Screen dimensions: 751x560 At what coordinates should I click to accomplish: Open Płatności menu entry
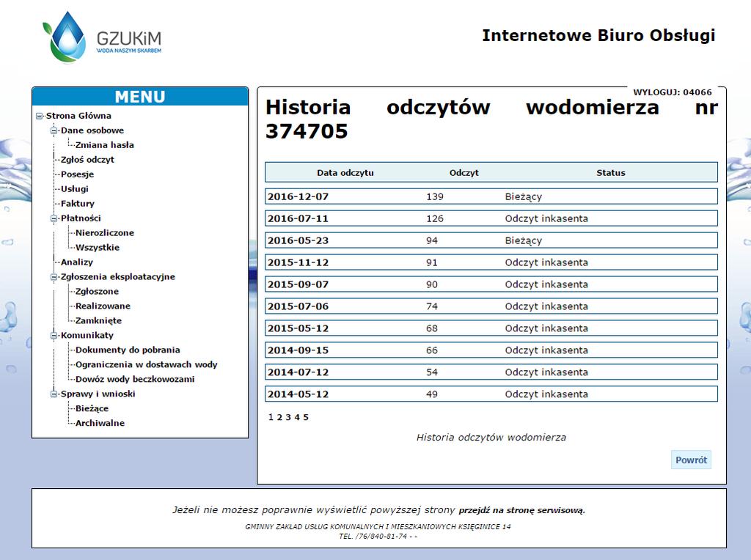click(81, 218)
